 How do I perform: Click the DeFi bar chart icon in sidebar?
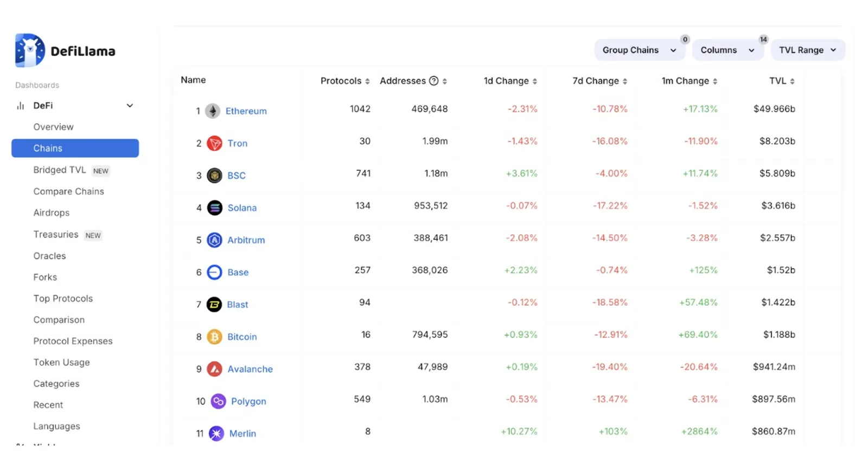21,106
